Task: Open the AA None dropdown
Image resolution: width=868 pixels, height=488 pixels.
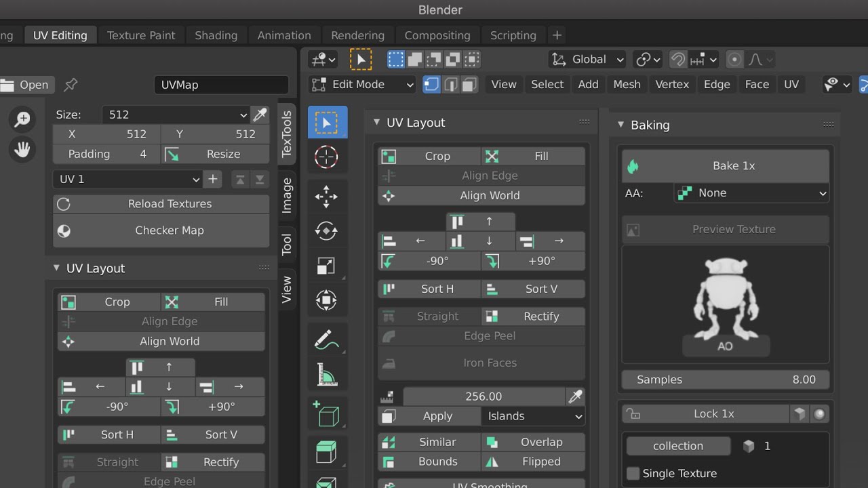Action: (x=752, y=193)
